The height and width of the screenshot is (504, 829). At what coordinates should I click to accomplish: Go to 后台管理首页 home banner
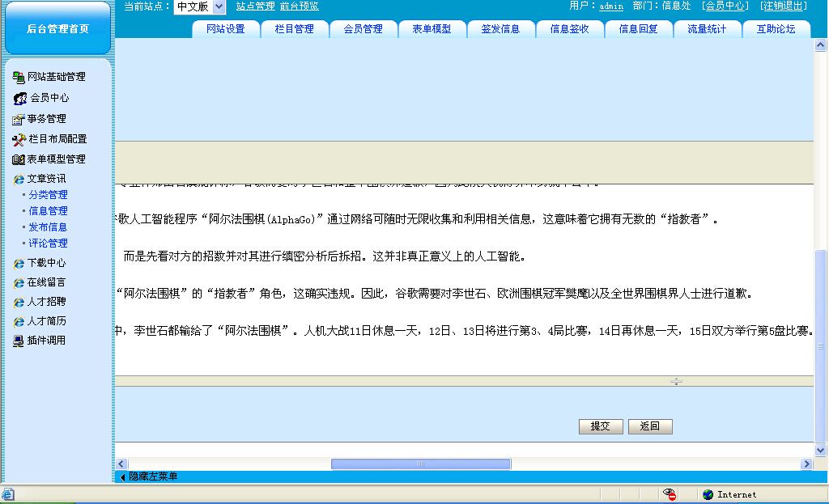click(x=57, y=28)
